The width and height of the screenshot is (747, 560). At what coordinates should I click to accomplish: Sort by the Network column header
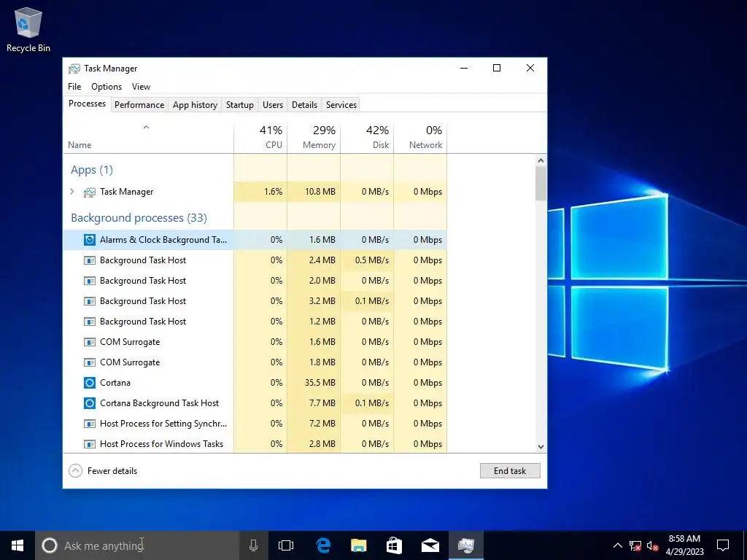tap(421, 138)
